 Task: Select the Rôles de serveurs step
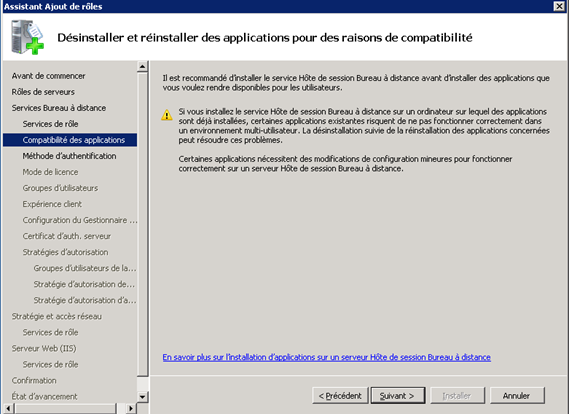[x=43, y=92]
